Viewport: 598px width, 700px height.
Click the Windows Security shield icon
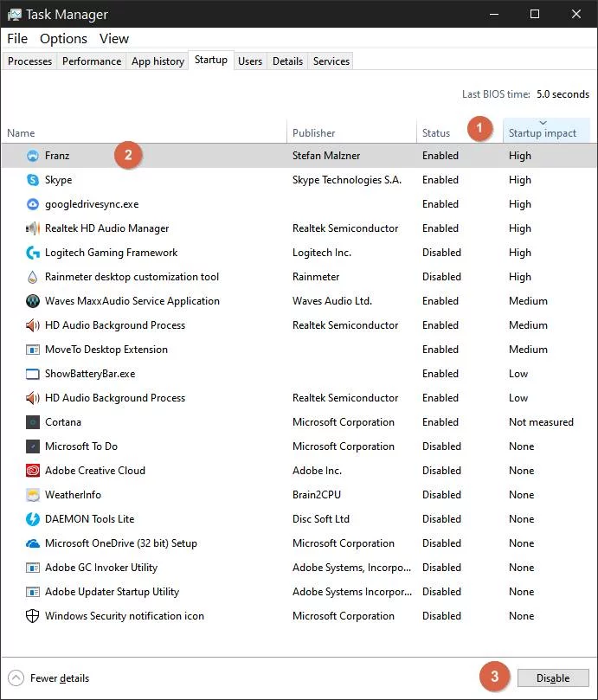click(33, 616)
